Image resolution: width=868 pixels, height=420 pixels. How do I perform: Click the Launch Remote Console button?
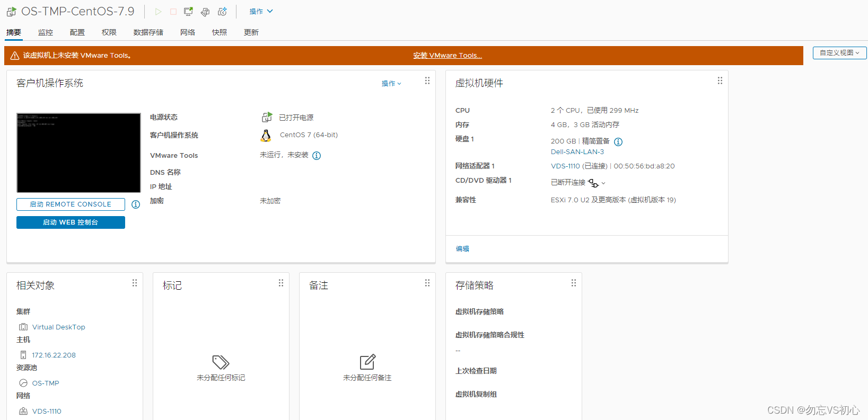(x=71, y=204)
